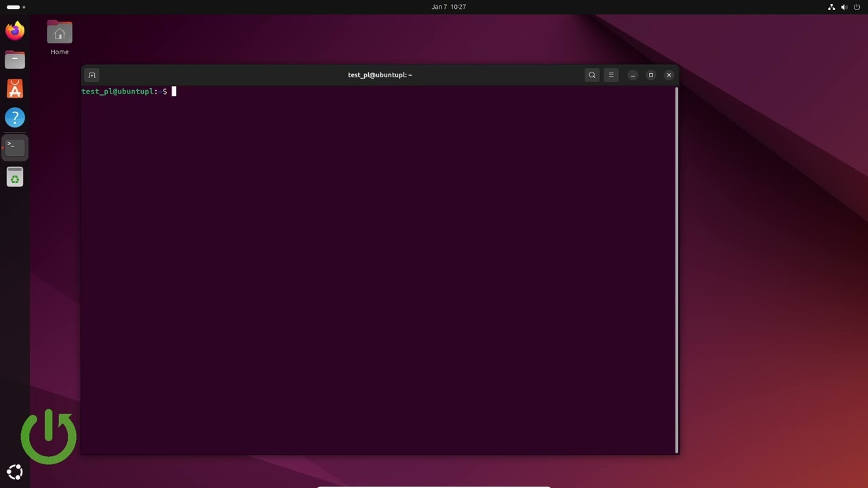Open the terminal hamburger menu

[x=611, y=75]
